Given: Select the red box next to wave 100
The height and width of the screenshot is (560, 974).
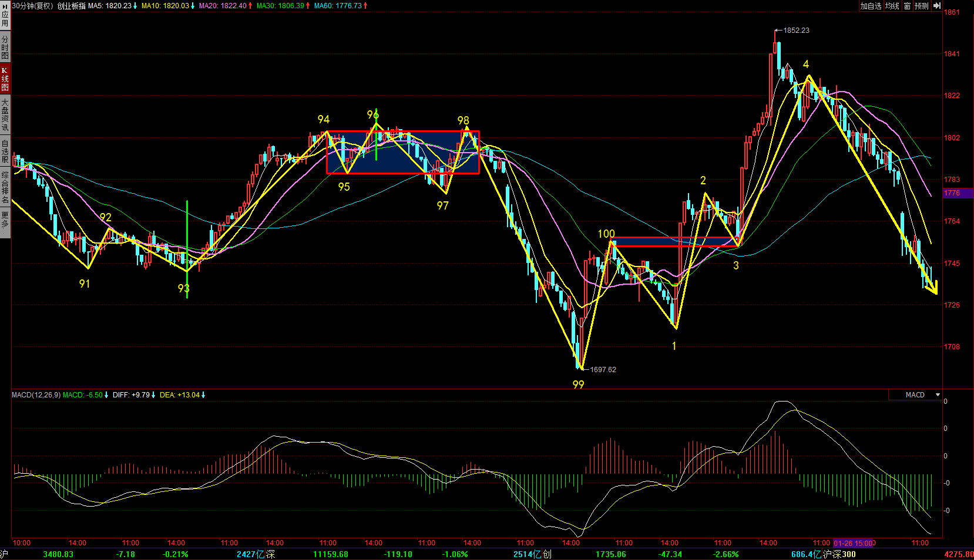Looking at the screenshot, I should (x=675, y=242).
